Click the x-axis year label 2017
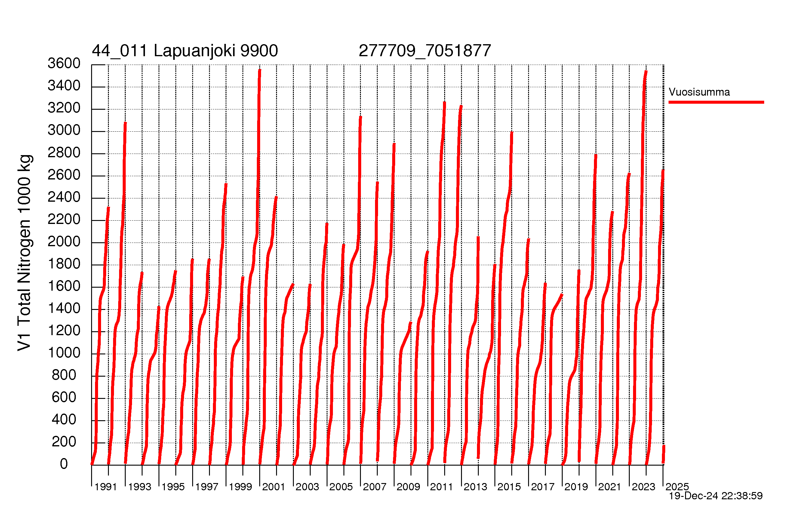812x511 pixels. tap(543, 487)
